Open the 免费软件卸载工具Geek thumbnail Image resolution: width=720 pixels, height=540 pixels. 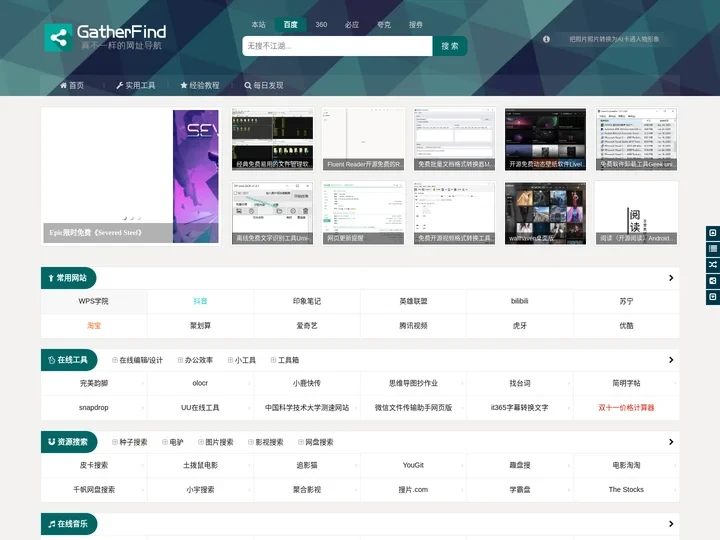636,140
